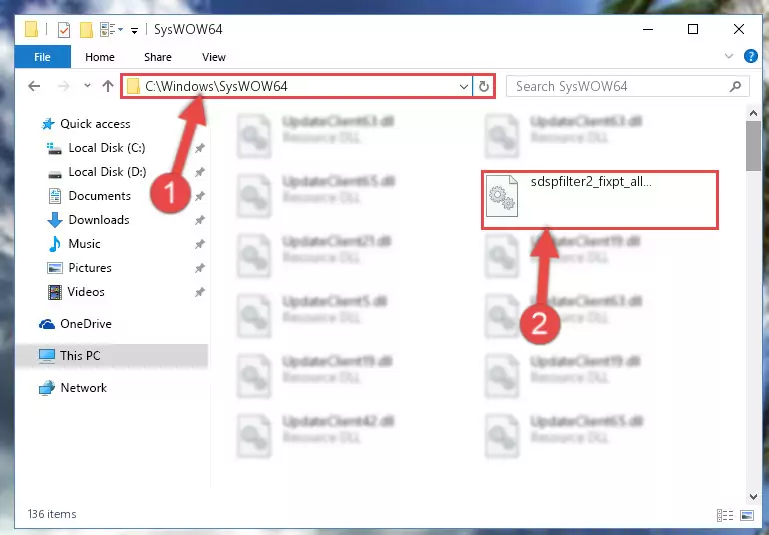
Task: Click the pin icon beside Pictures
Action: click(200, 268)
